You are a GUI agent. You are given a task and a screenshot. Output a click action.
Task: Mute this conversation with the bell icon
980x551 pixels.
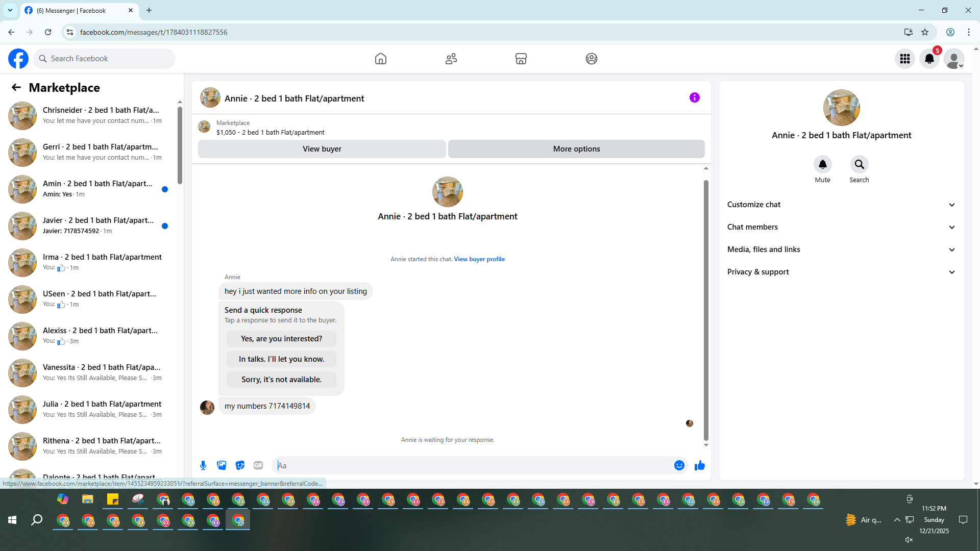pyautogui.click(x=822, y=164)
